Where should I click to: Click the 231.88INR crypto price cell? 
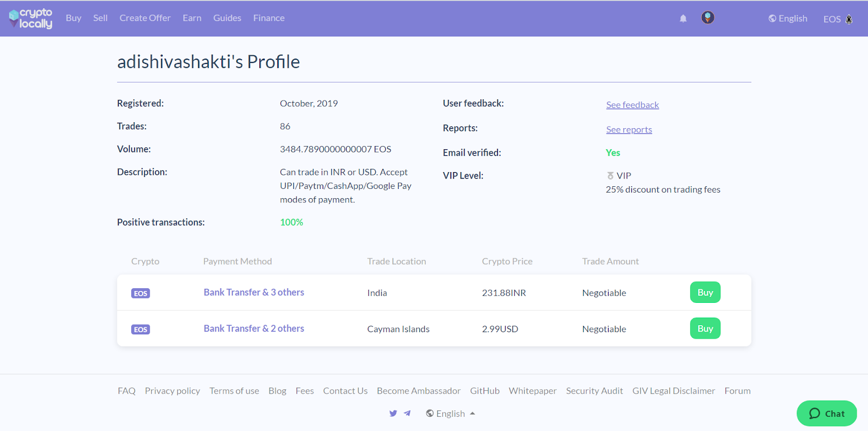click(504, 293)
